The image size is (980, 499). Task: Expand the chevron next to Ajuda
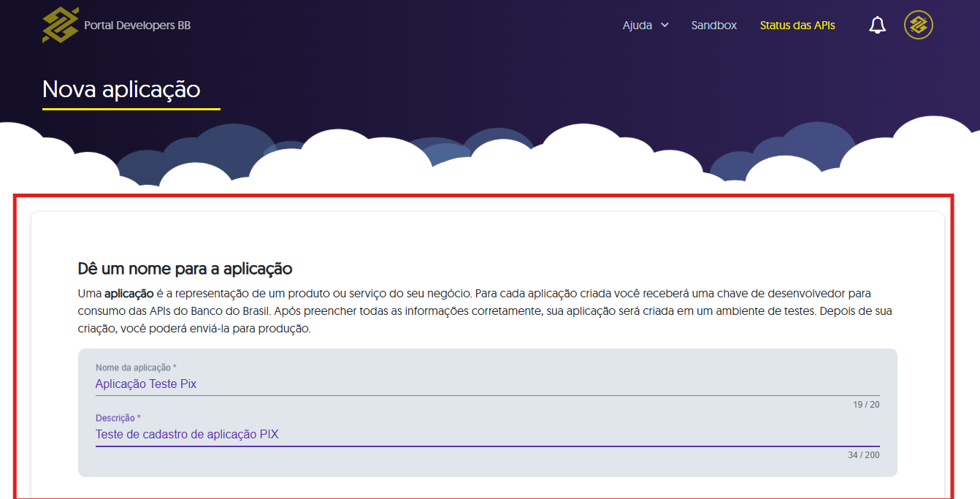[x=665, y=25]
